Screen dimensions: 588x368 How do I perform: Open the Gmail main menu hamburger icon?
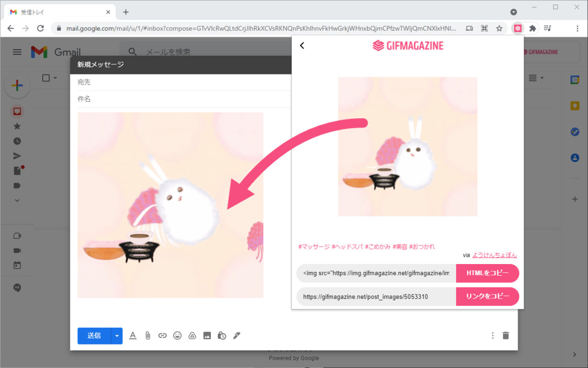pos(17,52)
